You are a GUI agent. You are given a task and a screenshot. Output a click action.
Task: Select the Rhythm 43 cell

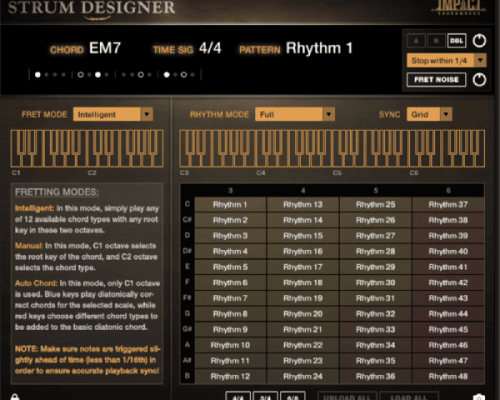[448, 298]
